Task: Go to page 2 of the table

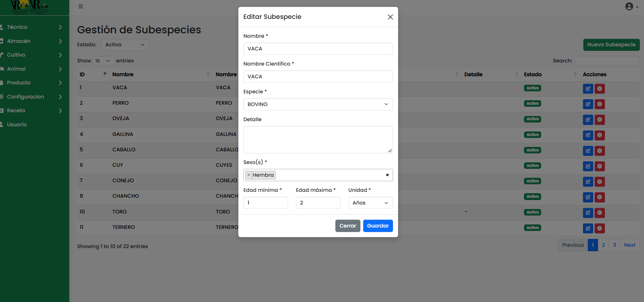Action: click(x=604, y=245)
